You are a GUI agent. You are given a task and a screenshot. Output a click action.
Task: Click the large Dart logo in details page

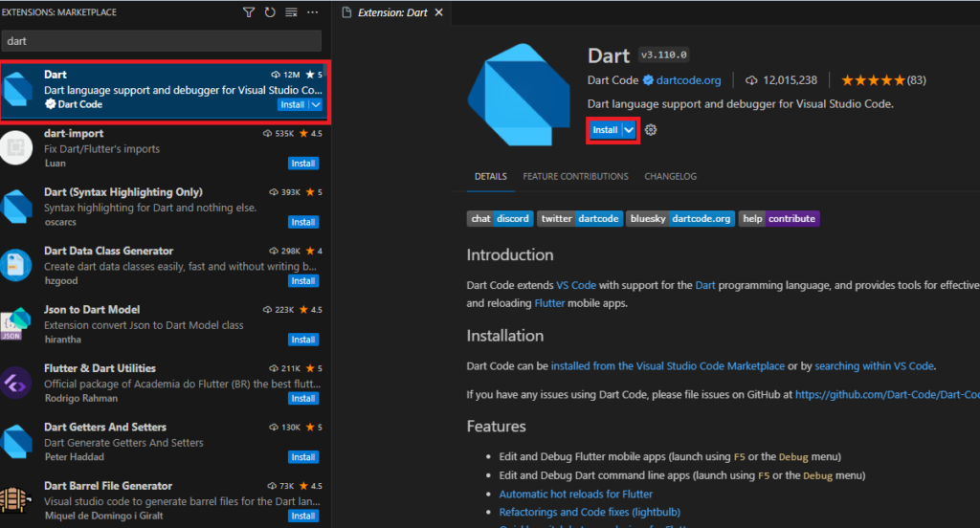(519, 95)
